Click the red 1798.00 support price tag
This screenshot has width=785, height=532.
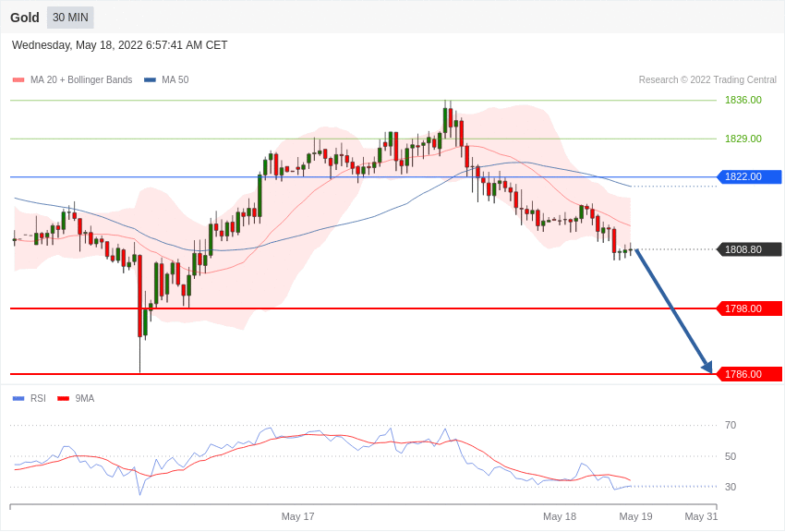(x=750, y=308)
